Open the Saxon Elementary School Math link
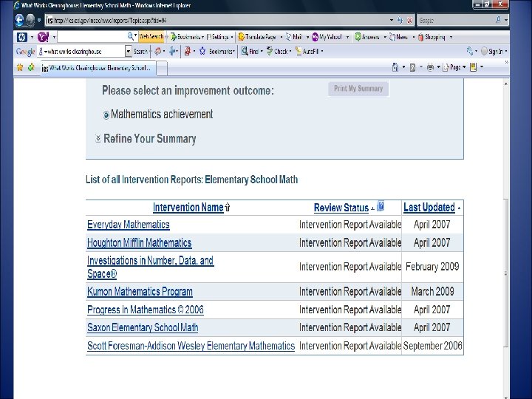532x399 pixels. [143, 327]
